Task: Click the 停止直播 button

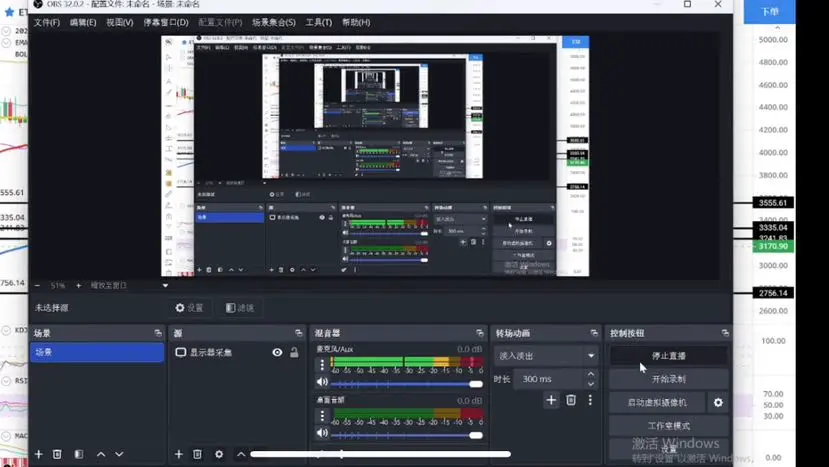Action: pyautogui.click(x=668, y=355)
